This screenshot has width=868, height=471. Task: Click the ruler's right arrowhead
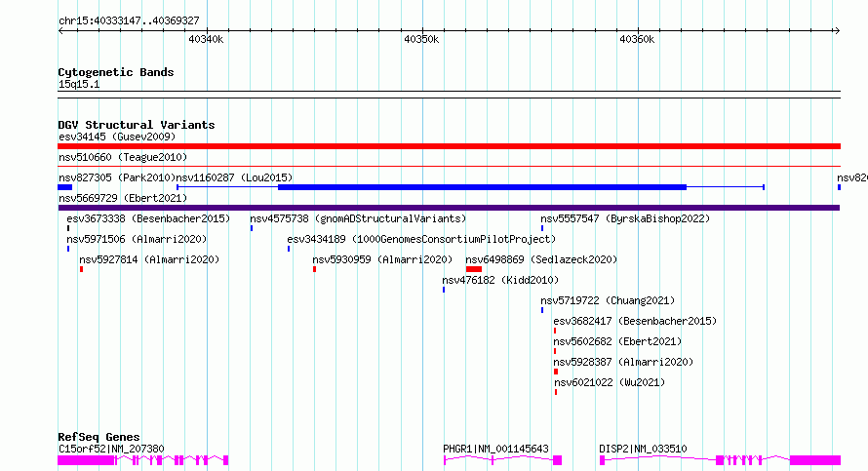point(838,31)
